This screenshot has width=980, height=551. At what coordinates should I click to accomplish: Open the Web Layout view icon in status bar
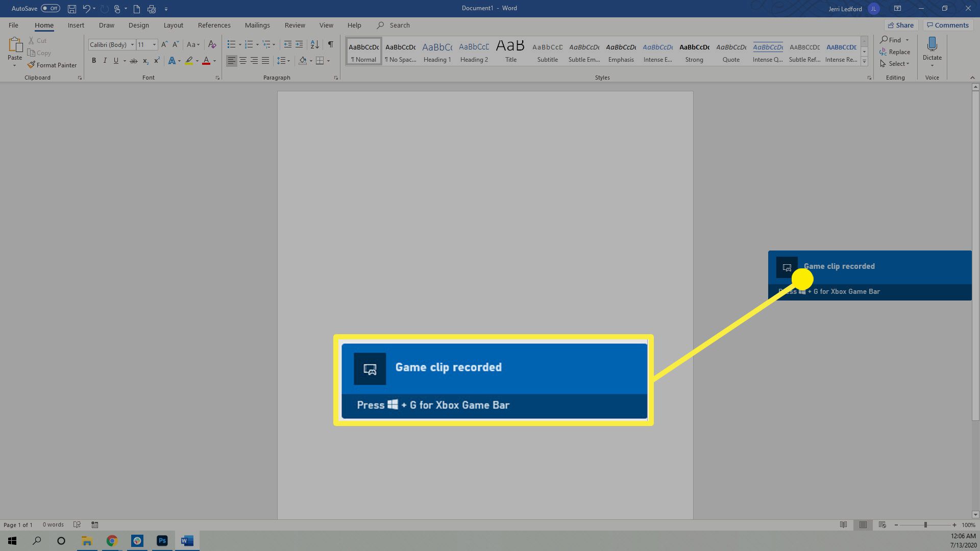883,525
